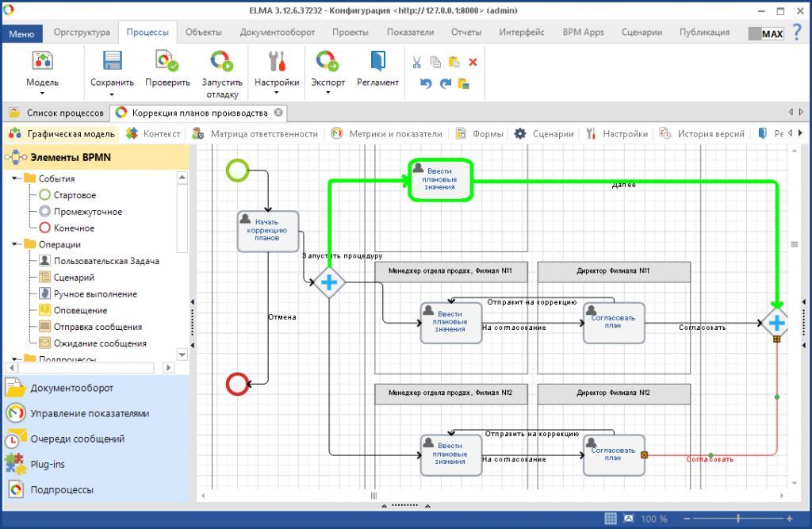The image size is (812, 529).
Task: Select the green-highlighted Ввести плановые значения task
Action: click(x=440, y=180)
